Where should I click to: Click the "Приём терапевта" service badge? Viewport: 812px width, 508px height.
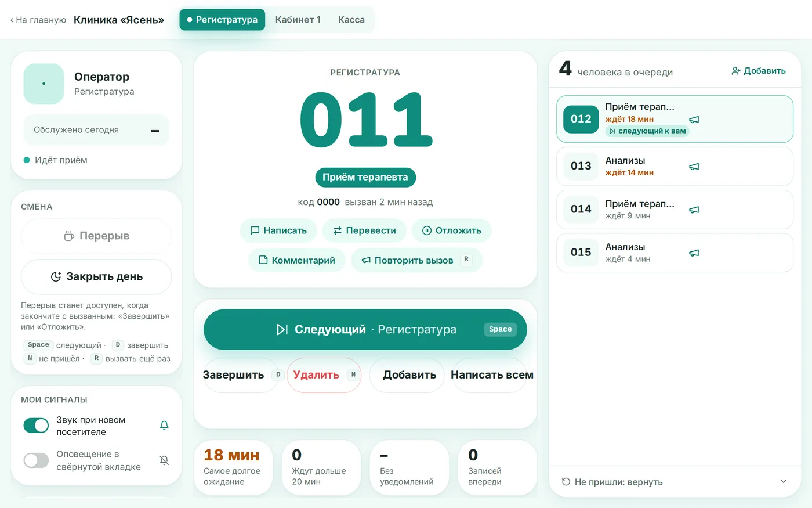[365, 177]
